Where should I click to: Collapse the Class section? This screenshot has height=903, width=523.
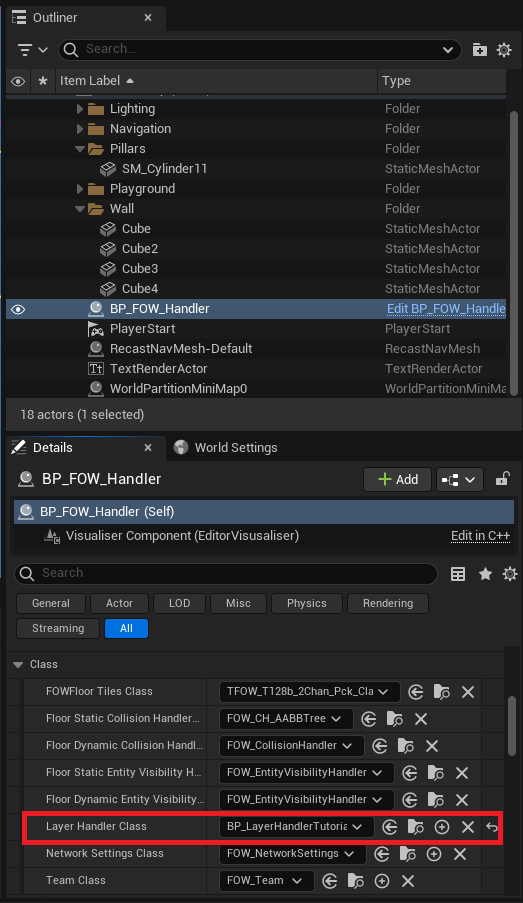[18, 665]
